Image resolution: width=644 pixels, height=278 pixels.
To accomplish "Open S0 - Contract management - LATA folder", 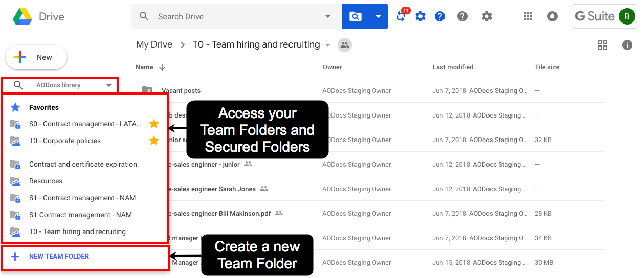I will point(85,124).
